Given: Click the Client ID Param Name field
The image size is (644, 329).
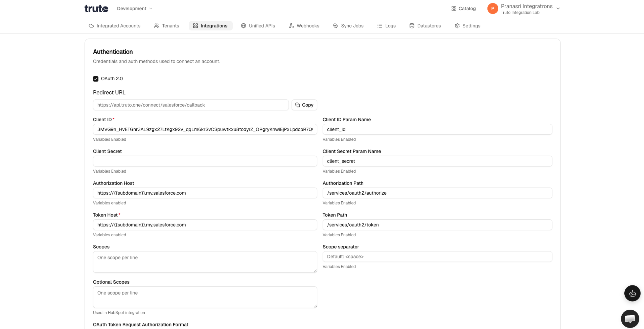Looking at the screenshot, I should [x=437, y=129].
